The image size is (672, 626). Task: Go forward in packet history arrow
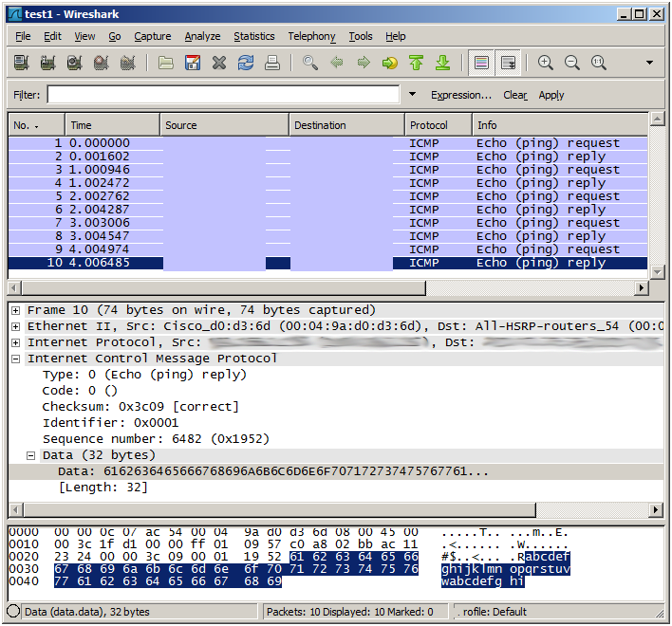pyautogui.click(x=364, y=63)
